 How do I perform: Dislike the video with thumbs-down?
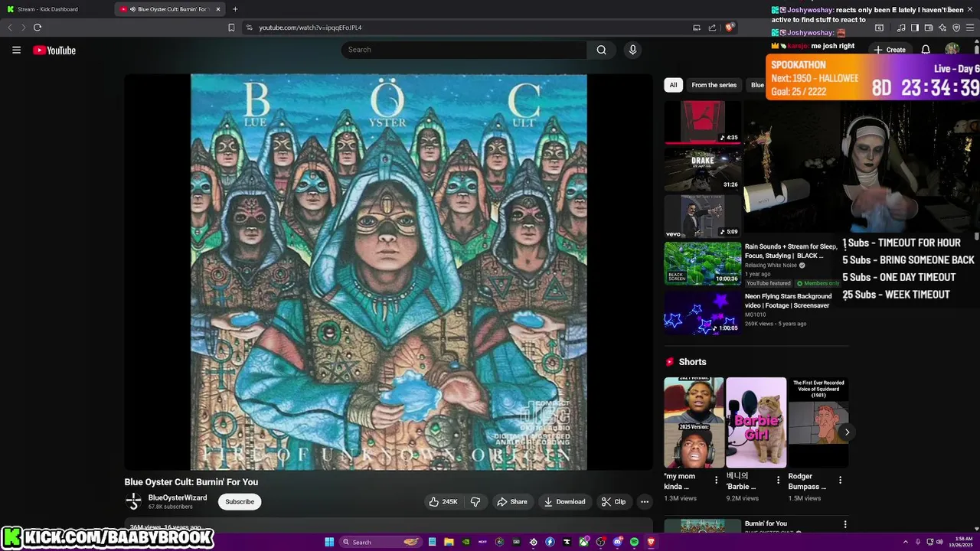pos(475,502)
